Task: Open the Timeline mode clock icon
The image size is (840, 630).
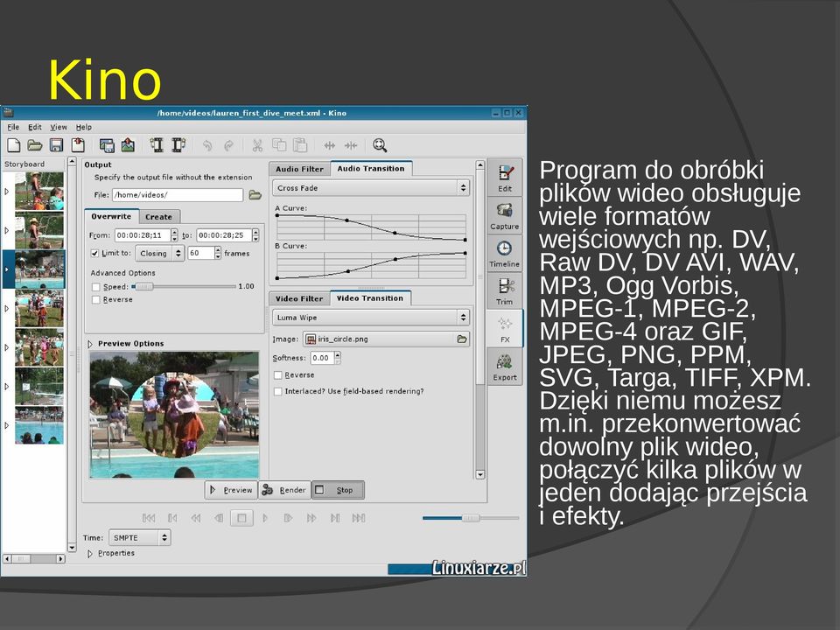Action: (x=505, y=254)
